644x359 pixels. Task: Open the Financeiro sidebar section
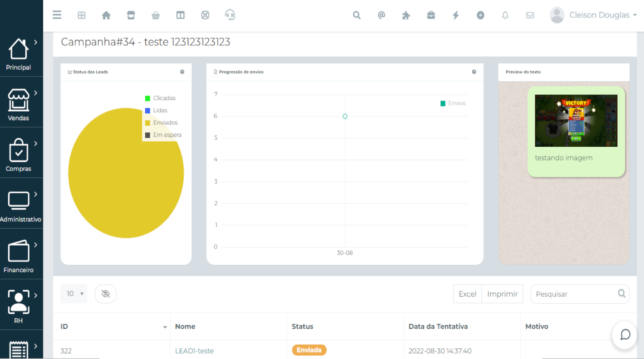18,257
